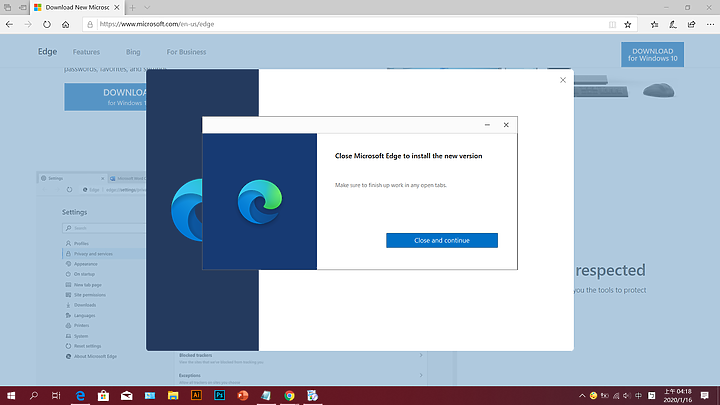The image size is (720, 405).
Task: Open the Features page nav link
Action: click(86, 52)
